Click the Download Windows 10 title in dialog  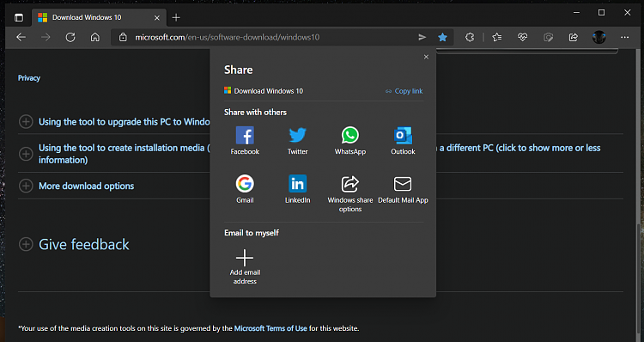click(x=268, y=91)
